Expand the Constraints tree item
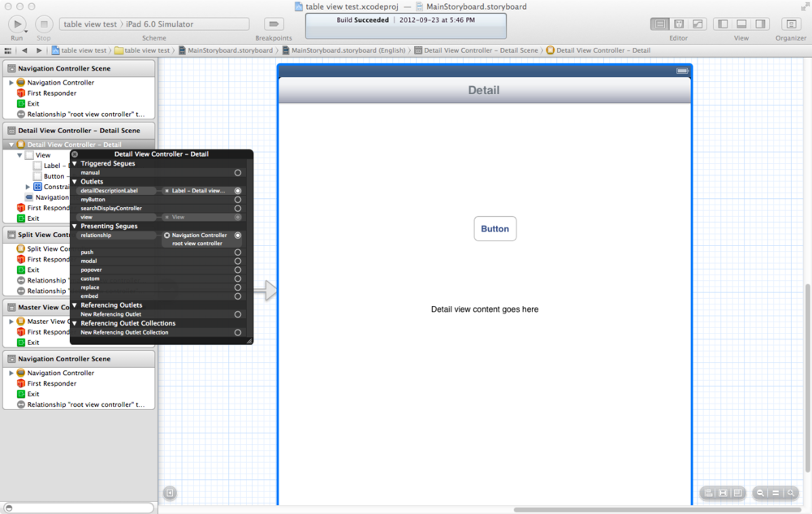Viewport: 812px width, 514px height. click(28, 187)
